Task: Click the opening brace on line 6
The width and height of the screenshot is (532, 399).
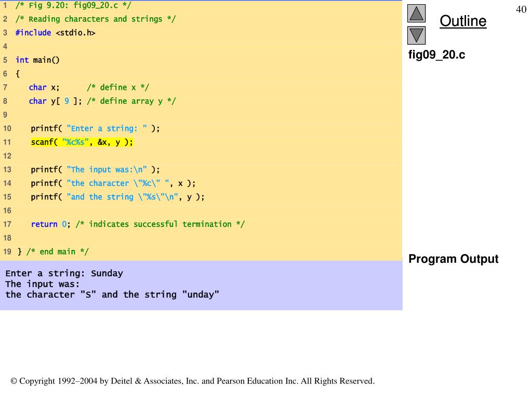Action: click(18, 74)
